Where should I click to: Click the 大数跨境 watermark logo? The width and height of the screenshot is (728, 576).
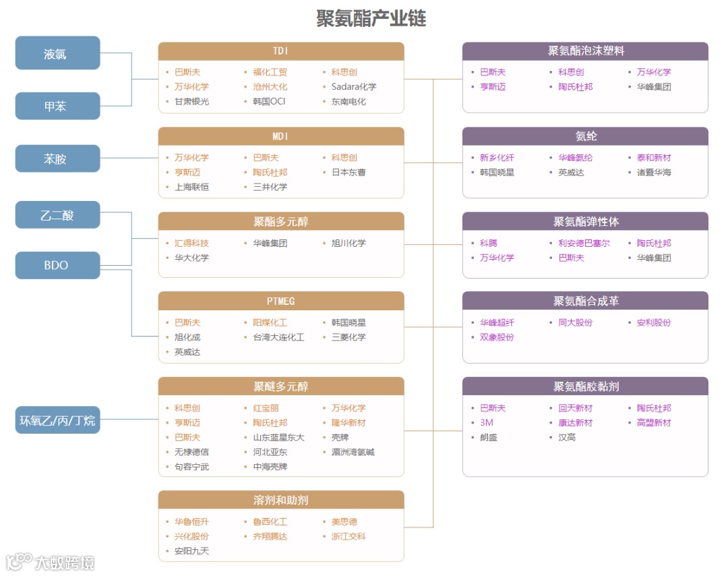pos(51,562)
